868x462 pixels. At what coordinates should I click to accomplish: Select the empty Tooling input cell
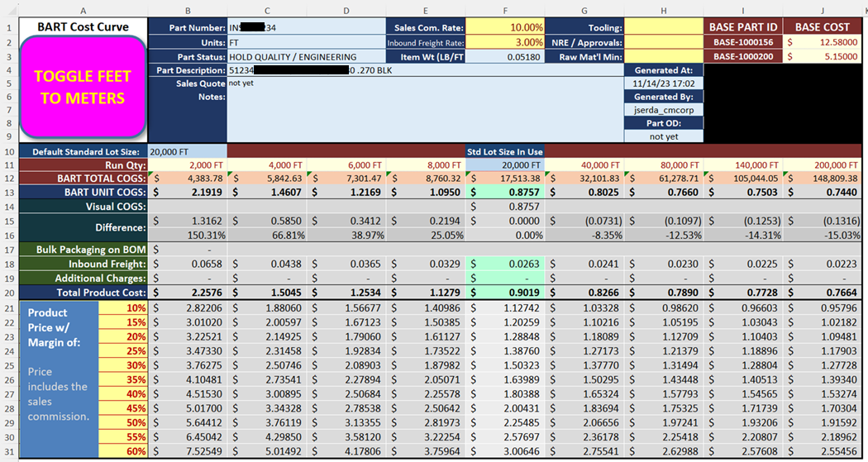664,27
